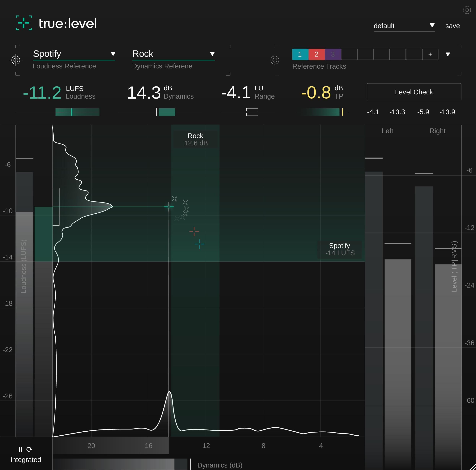This screenshot has width=476, height=470.
Task: Open the default preset dropdown
Action: pos(432,25)
